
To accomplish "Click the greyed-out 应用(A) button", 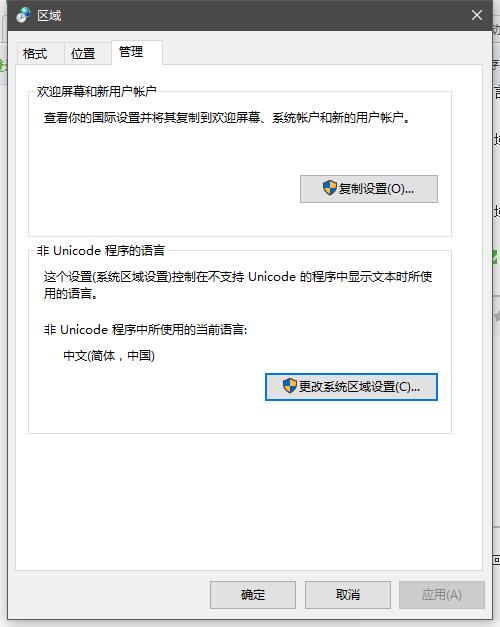I will (x=442, y=595).
